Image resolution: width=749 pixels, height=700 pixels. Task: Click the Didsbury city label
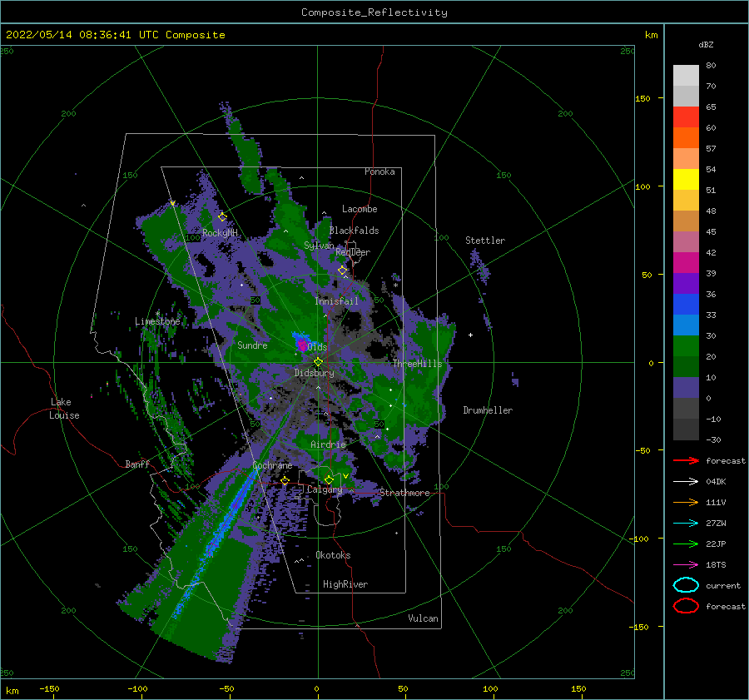pyautogui.click(x=315, y=373)
